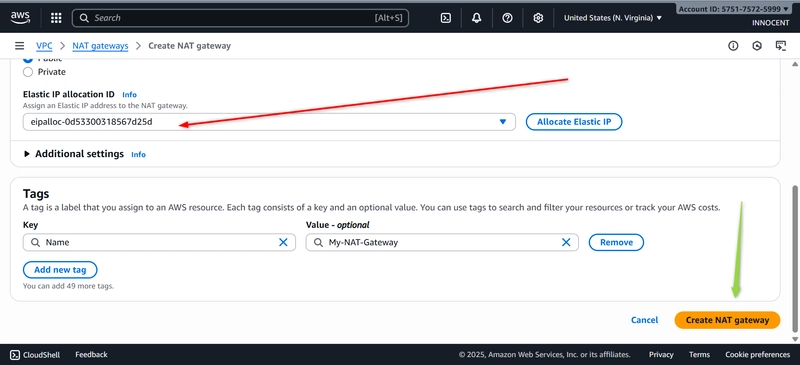This screenshot has width=800, height=365.
Task: Open the Terms footer link
Action: 699,354
